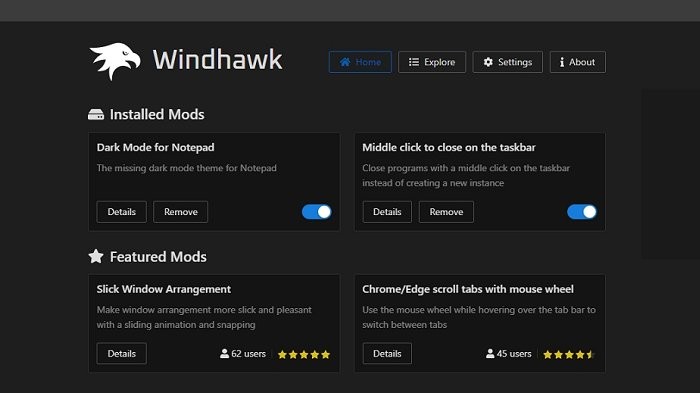The width and height of the screenshot is (700, 393).
Task: Click the Installed Mods drive icon
Action: tap(96, 115)
